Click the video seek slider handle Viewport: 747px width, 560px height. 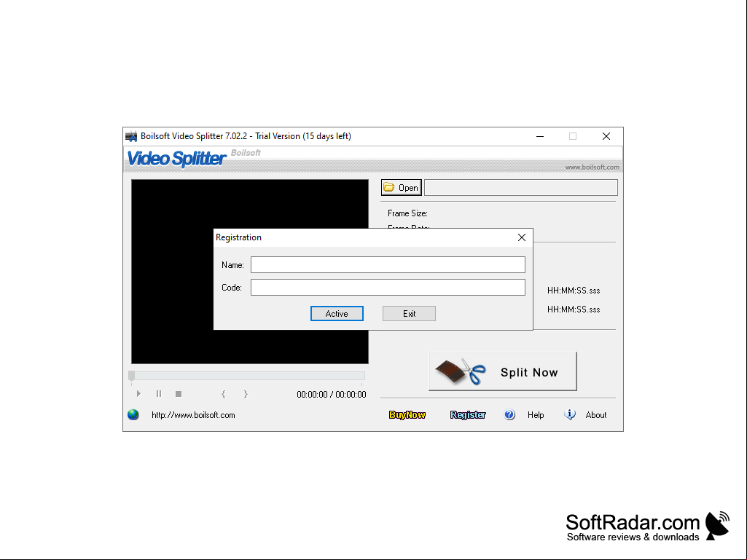131,376
